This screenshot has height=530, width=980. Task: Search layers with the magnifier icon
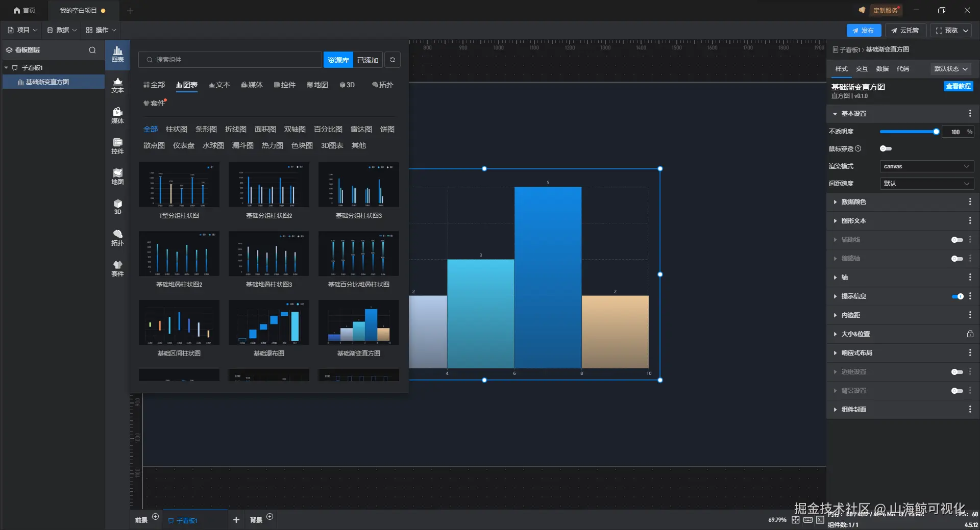[92, 50]
